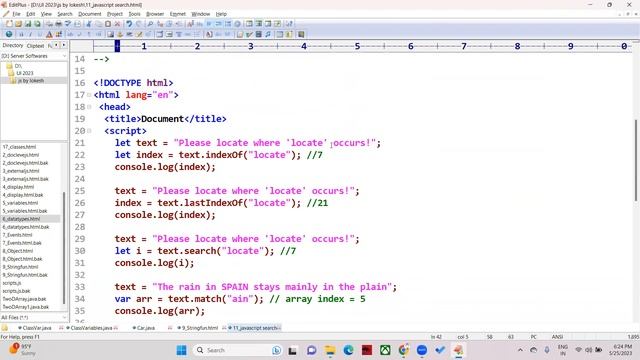This screenshot has height=360, width=640.
Task: Open the Search menu
Action: 64,14
